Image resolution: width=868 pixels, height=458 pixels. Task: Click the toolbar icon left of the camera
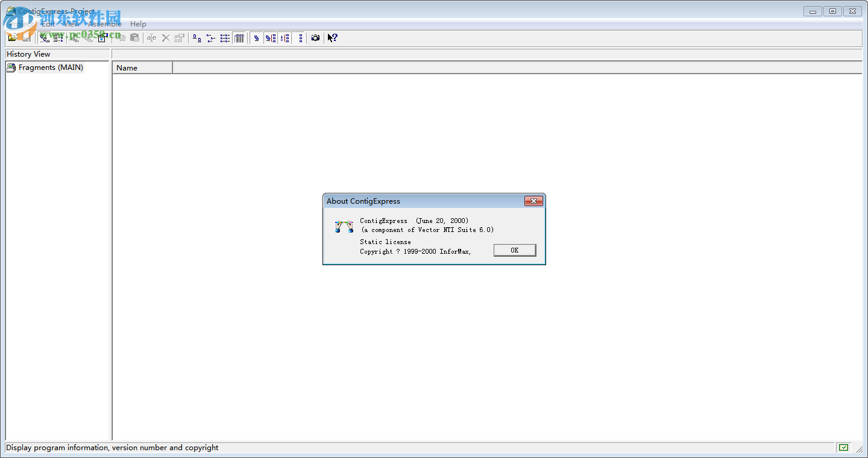[x=300, y=37]
